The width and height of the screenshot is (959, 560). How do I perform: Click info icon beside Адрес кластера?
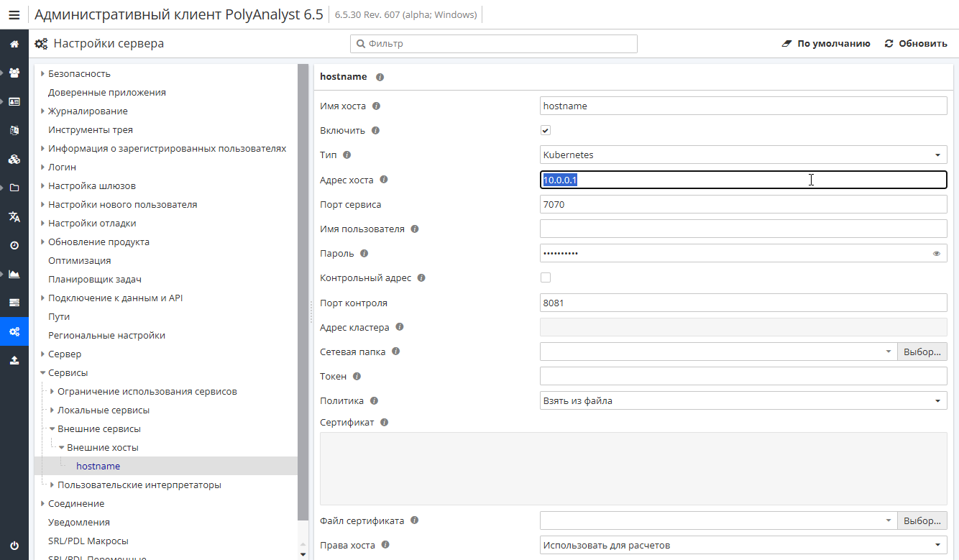(400, 327)
